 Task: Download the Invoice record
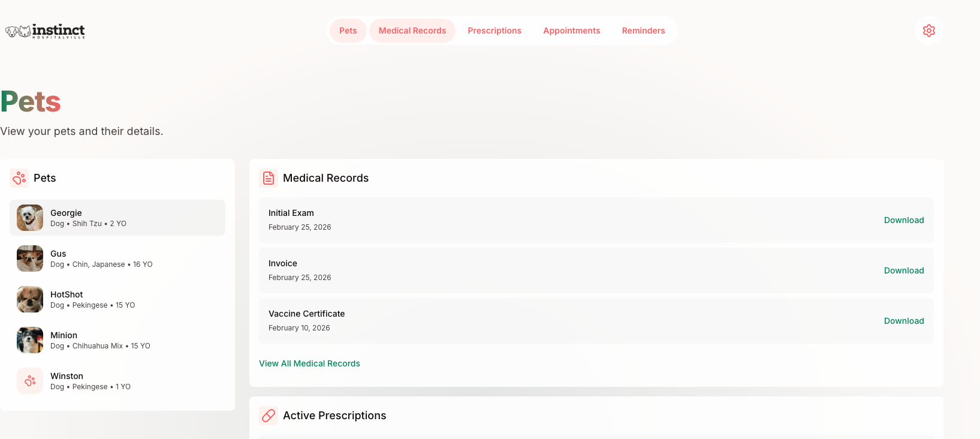903,270
